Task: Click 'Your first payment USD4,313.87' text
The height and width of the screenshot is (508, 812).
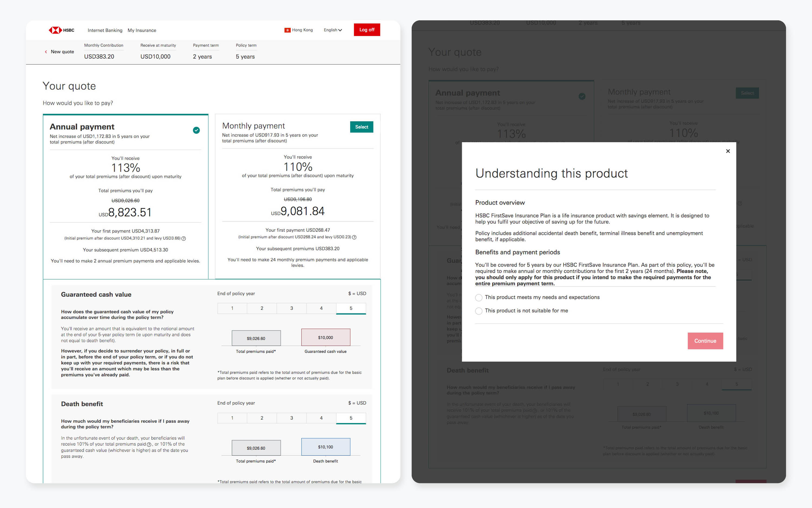Action: point(126,231)
